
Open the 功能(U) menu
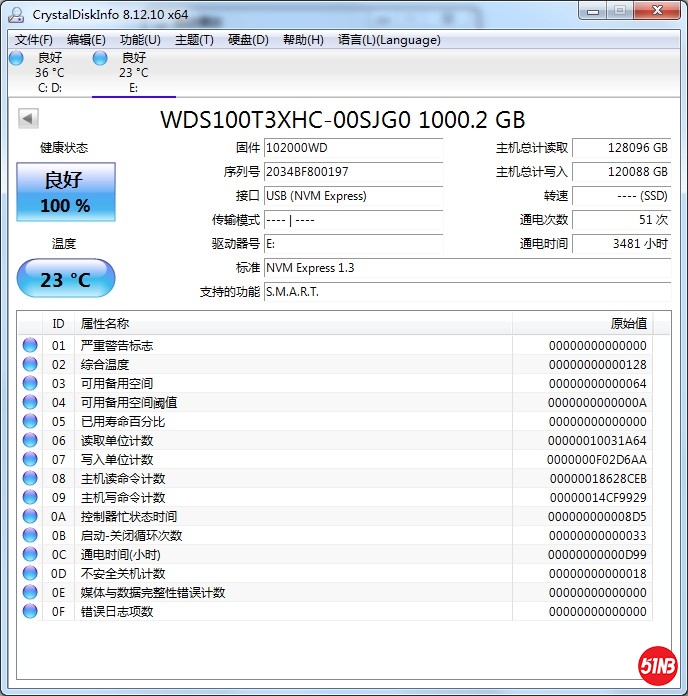pos(140,40)
